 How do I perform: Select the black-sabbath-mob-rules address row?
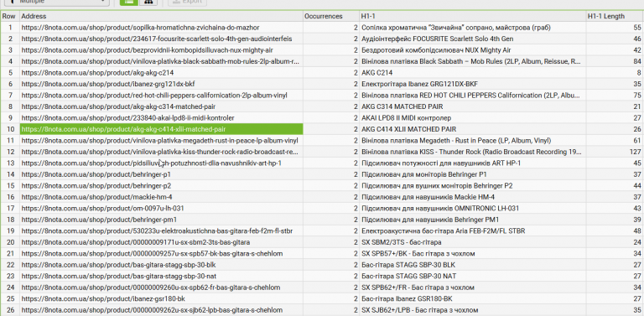tap(161, 61)
